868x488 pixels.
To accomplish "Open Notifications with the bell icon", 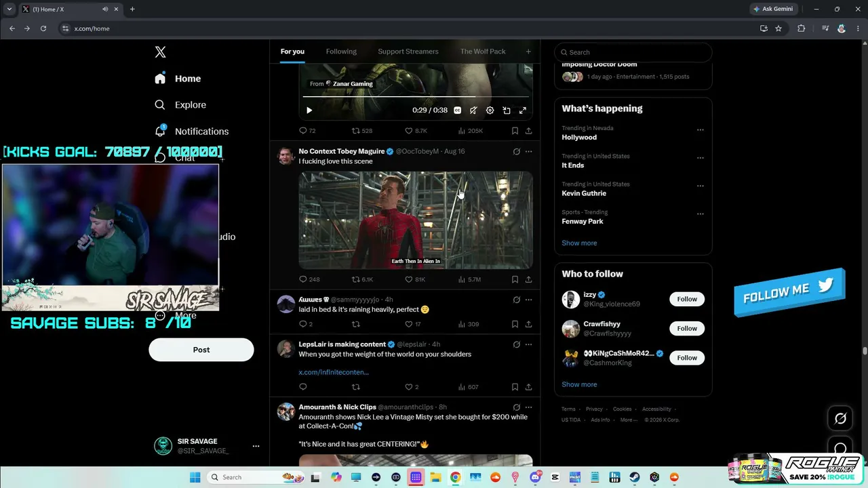I will click(x=160, y=131).
